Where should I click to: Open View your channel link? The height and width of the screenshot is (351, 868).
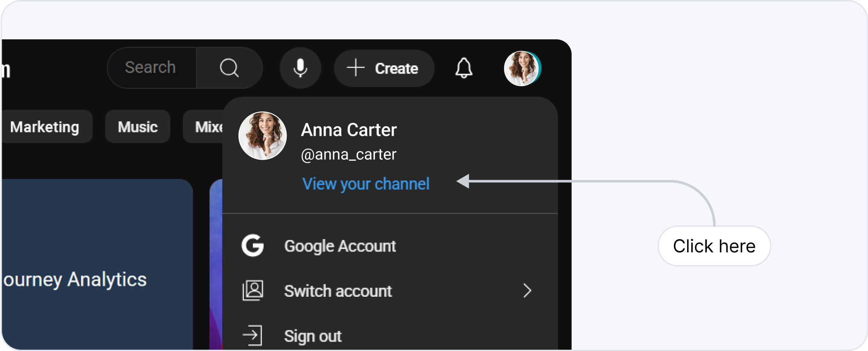(x=366, y=184)
